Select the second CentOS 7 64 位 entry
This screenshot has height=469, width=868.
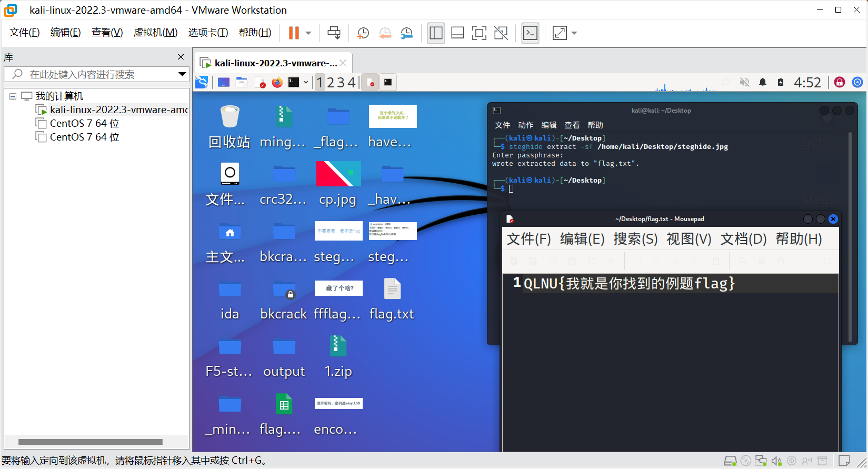point(84,137)
